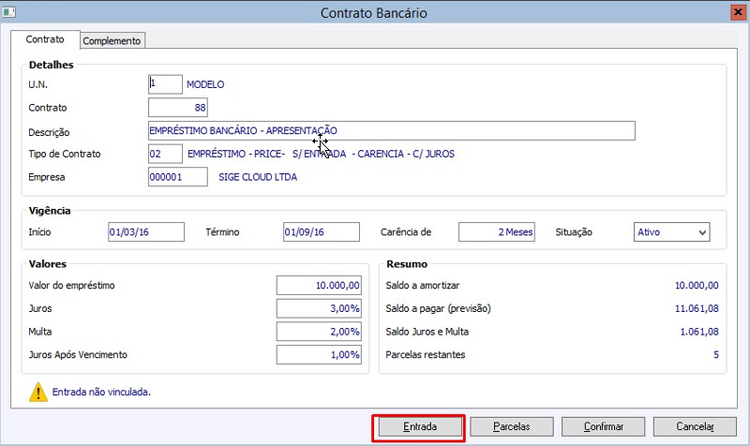Open the Parcelas button
Viewport: 750px width, 446px height.
512,426
